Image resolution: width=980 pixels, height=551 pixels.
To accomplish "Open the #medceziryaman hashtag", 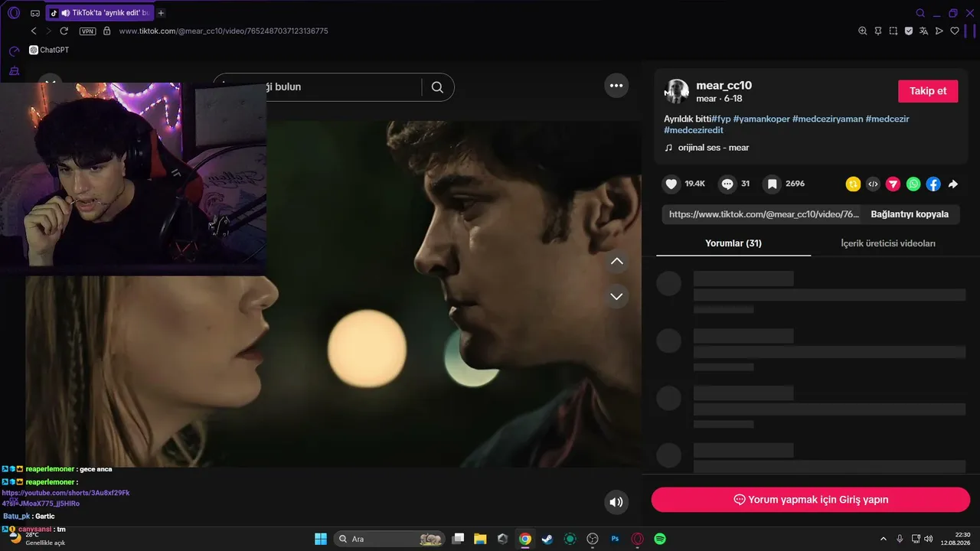I will pos(828,119).
